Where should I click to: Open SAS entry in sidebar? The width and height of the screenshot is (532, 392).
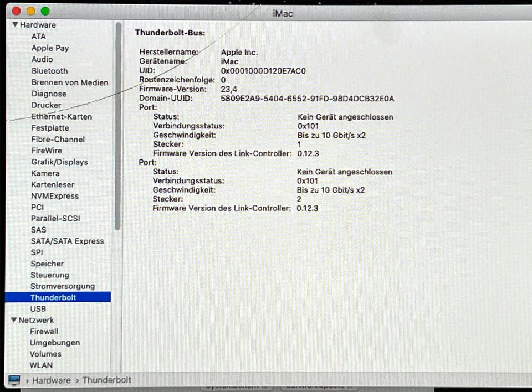pyautogui.click(x=38, y=230)
